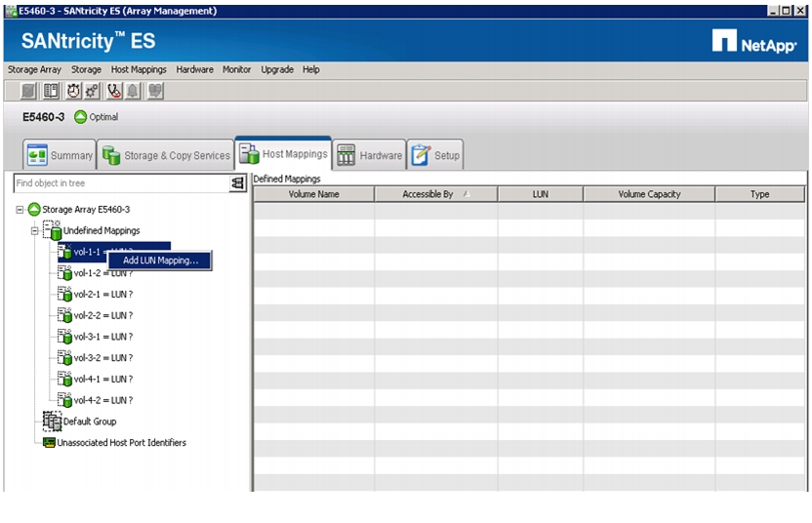Image resolution: width=812 pixels, height=523 pixels.
Task: Click the NetApp logo in the banner
Action: (754, 41)
